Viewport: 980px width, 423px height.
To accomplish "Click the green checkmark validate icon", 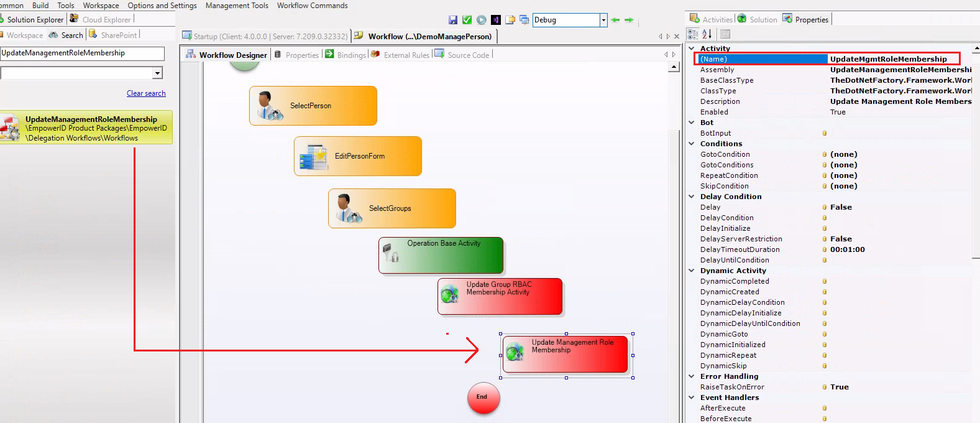I will (x=467, y=20).
